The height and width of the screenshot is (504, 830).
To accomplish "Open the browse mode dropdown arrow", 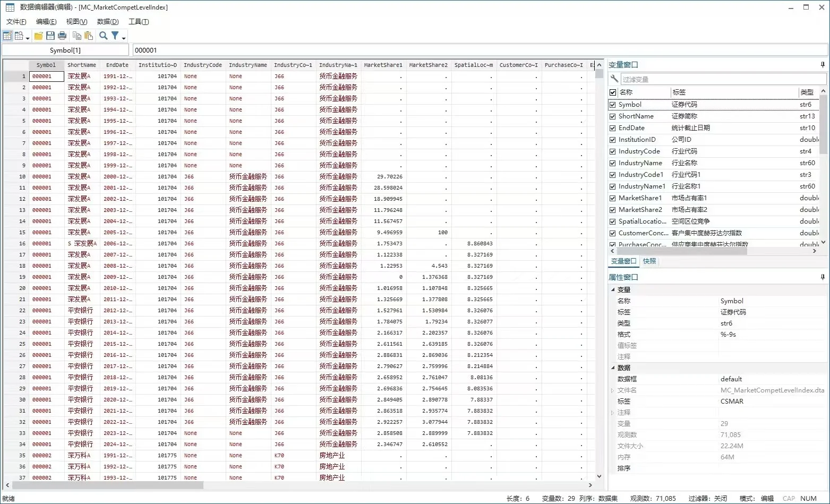I will point(28,37).
